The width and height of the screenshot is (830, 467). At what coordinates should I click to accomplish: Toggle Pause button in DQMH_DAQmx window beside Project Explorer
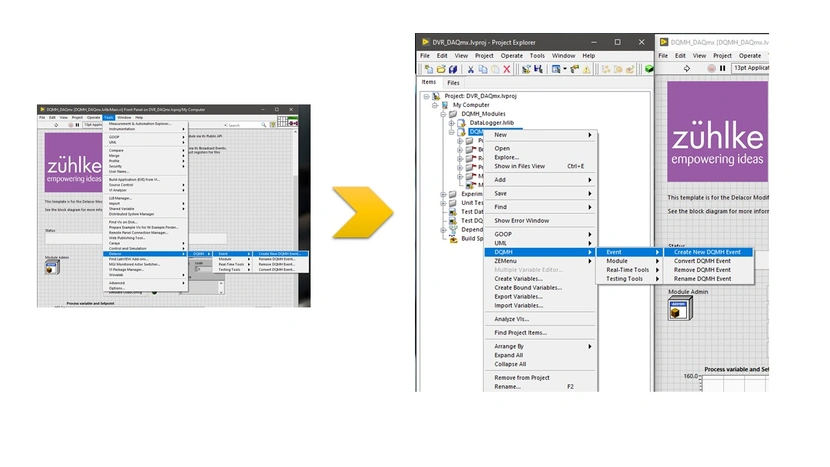click(x=723, y=68)
